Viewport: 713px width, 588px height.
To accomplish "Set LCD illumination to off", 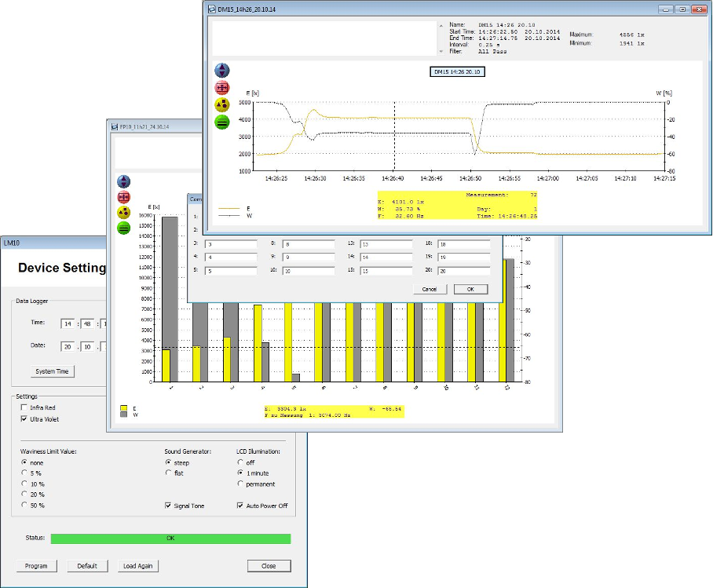I will coord(240,462).
